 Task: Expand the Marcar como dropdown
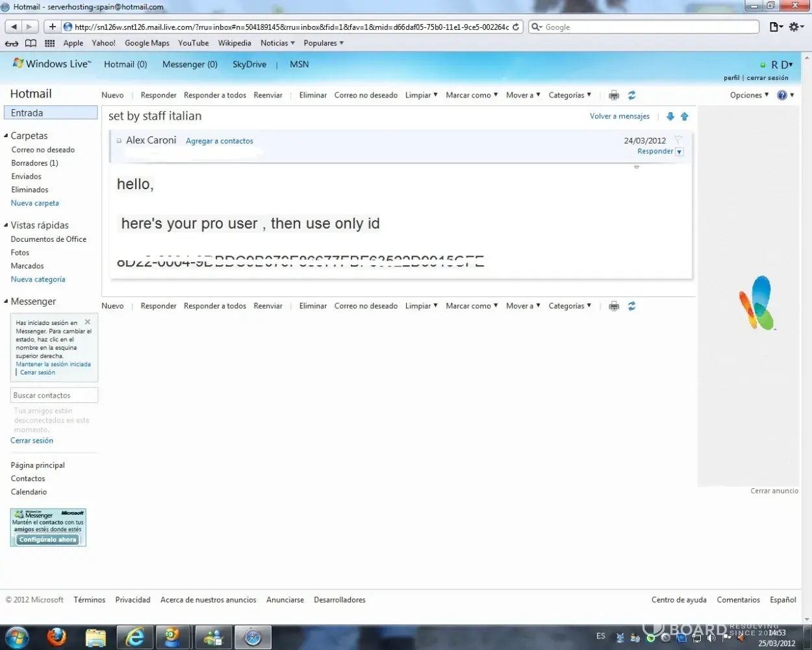[x=472, y=96]
